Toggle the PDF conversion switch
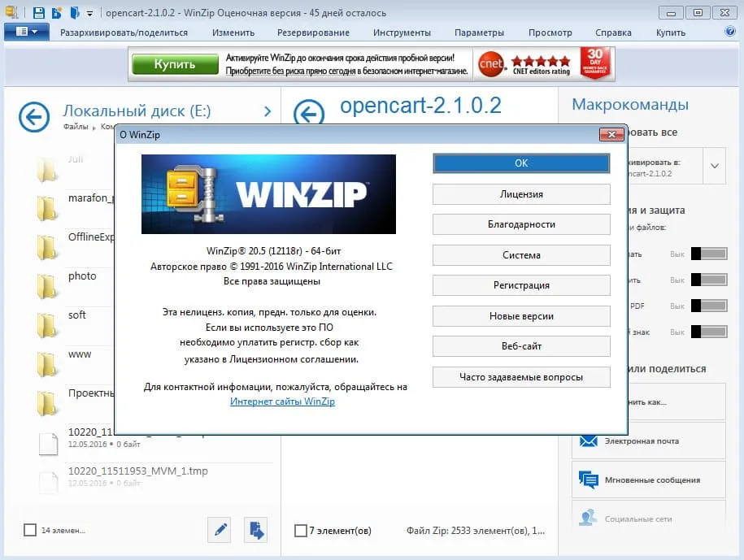 point(709,306)
